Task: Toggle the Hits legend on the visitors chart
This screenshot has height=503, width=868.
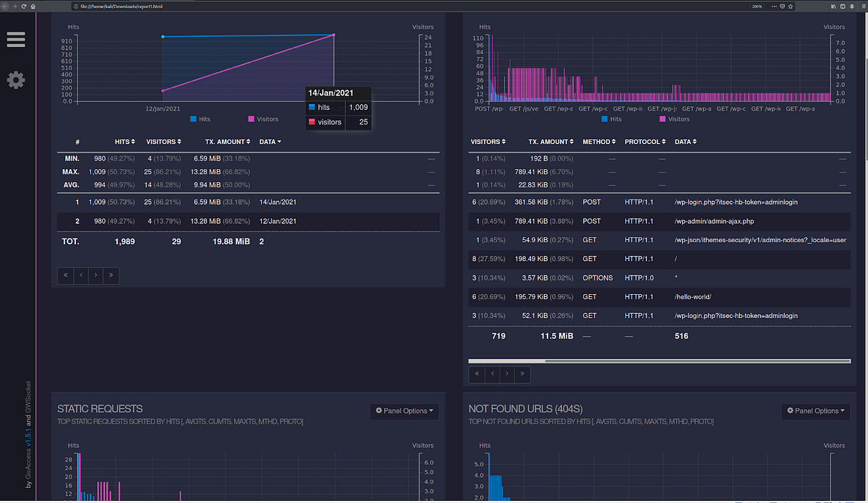Action: tap(201, 119)
